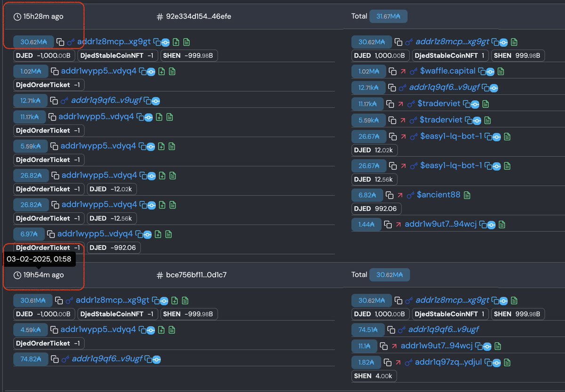Click the 15h28m ago timestamp
565x392 pixels.
click(43, 17)
